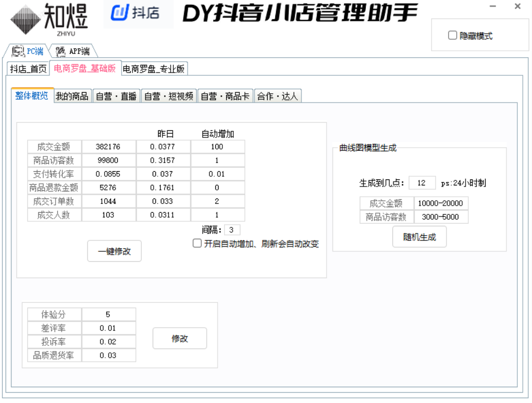Switch to 自营·短视频 sub-tab
The height and width of the screenshot is (403, 532).
click(169, 96)
